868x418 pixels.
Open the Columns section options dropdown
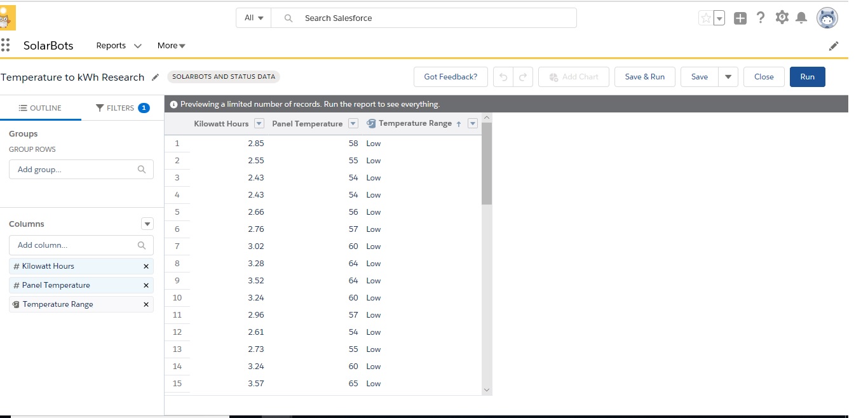[x=147, y=224]
